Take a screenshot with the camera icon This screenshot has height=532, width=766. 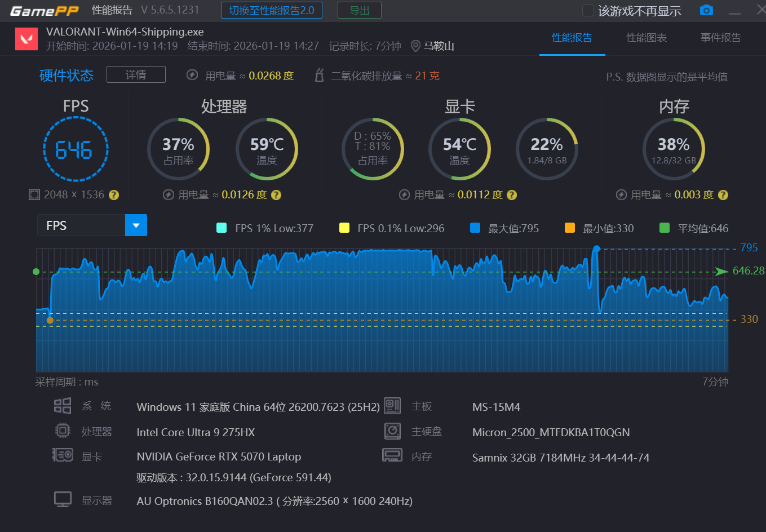706,10
